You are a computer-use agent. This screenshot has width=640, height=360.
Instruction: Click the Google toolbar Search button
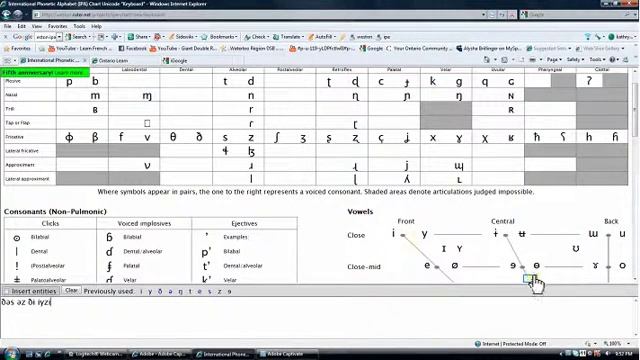pos(78,37)
